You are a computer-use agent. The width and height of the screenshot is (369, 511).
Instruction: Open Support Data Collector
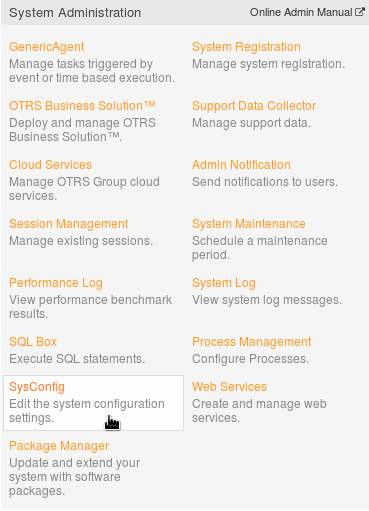coord(254,106)
